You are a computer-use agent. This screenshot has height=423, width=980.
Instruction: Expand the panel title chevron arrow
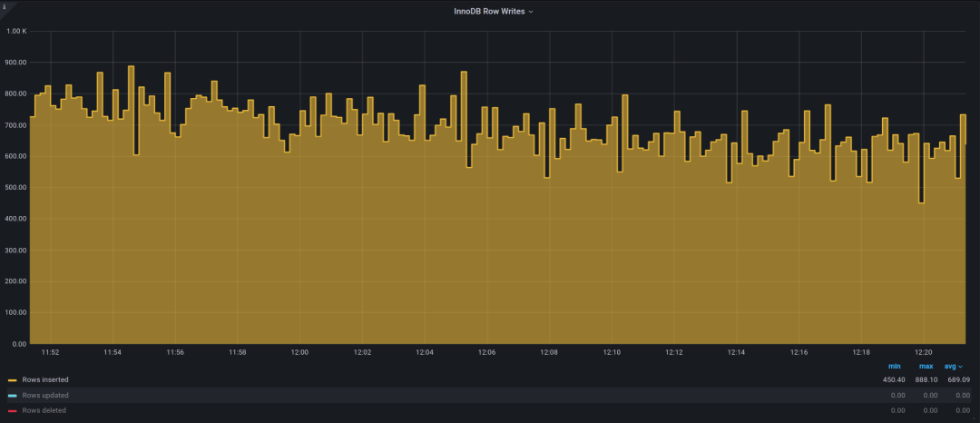(531, 12)
